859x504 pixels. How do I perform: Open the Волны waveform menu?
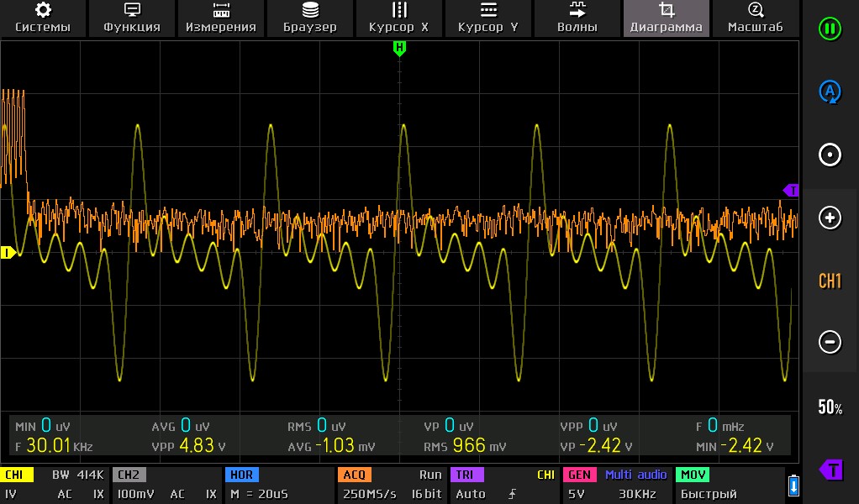pos(577,18)
